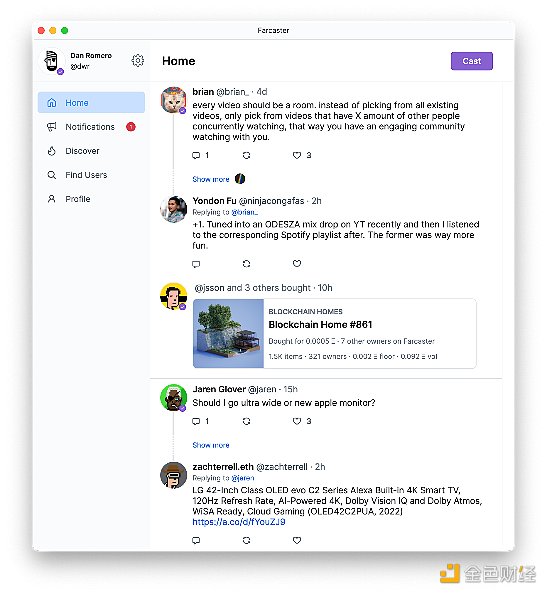Like Yondon Fu's ODESZA reply
Image resolution: width=547 pixels, height=594 pixels.
pyautogui.click(x=297, y=264)
